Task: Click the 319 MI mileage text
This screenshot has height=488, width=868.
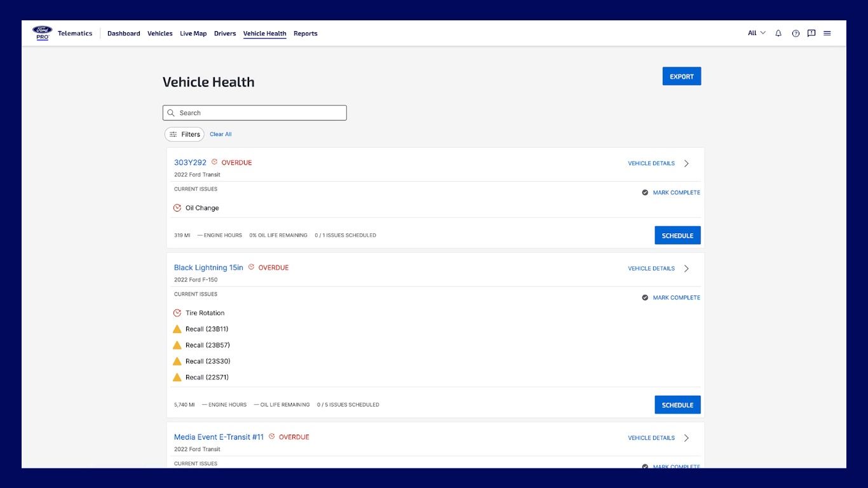Action: pos(182,235)
